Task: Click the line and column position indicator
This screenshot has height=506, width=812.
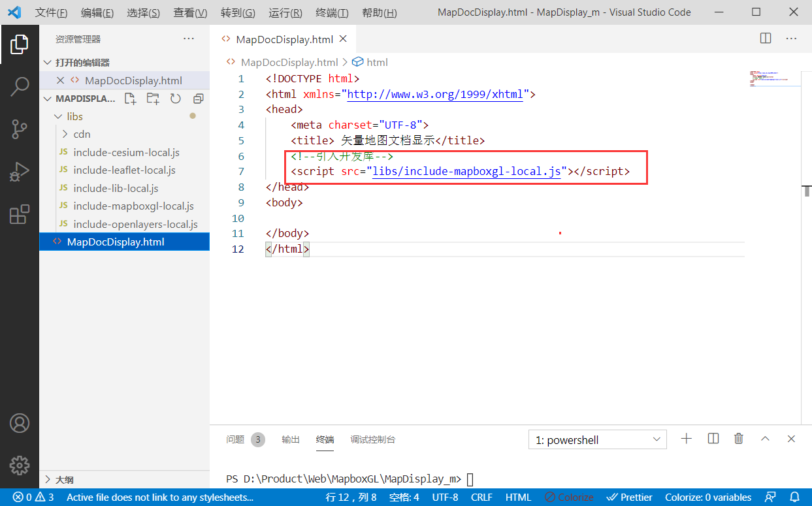Action: 351,498
